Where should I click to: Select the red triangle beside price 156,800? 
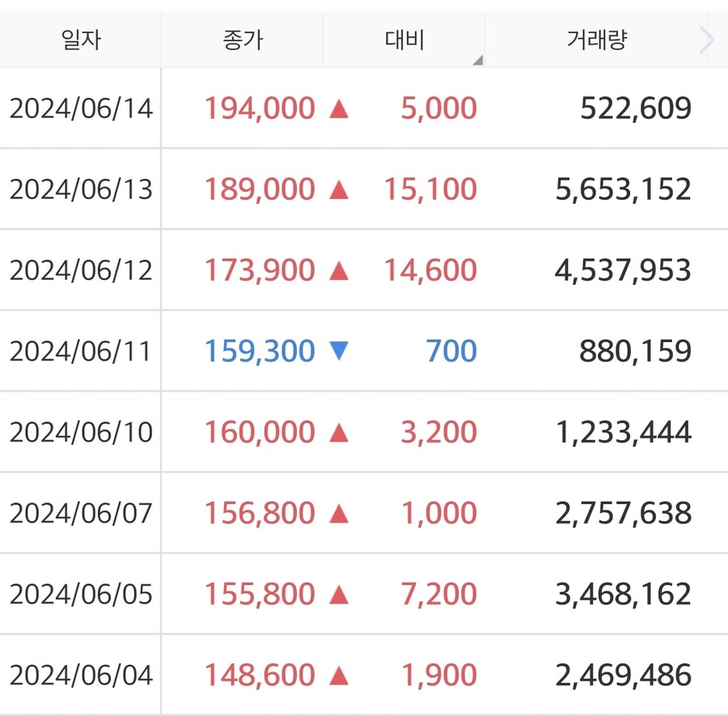[341, 512]
